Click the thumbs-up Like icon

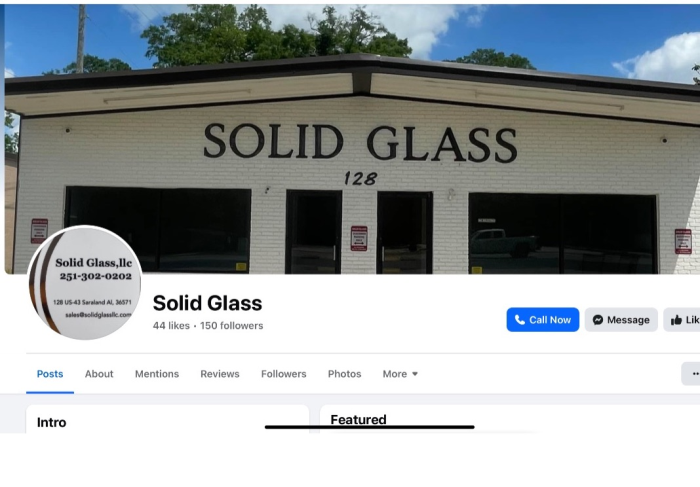676,320
